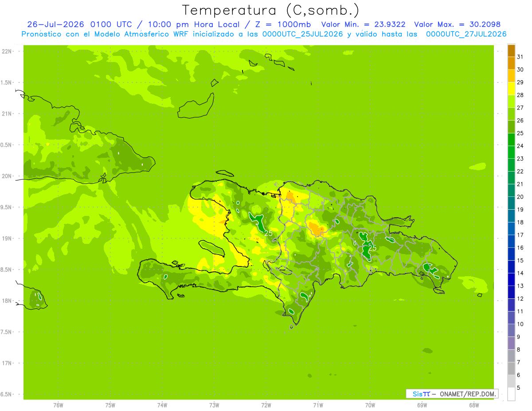The height and width of the screenshot is (411, 532).
Task: Select the 'Valor Min. = 23.9322' readout
Action: click(x=363, y=24)
